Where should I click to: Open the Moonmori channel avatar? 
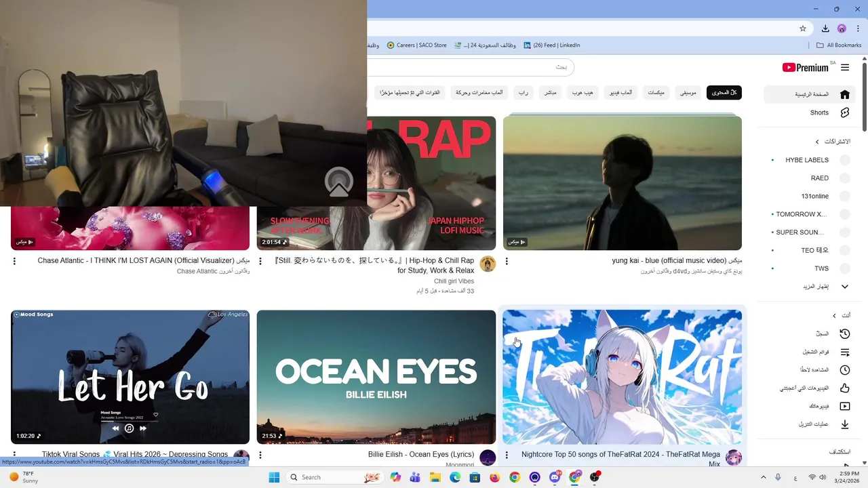click(488, 457)
